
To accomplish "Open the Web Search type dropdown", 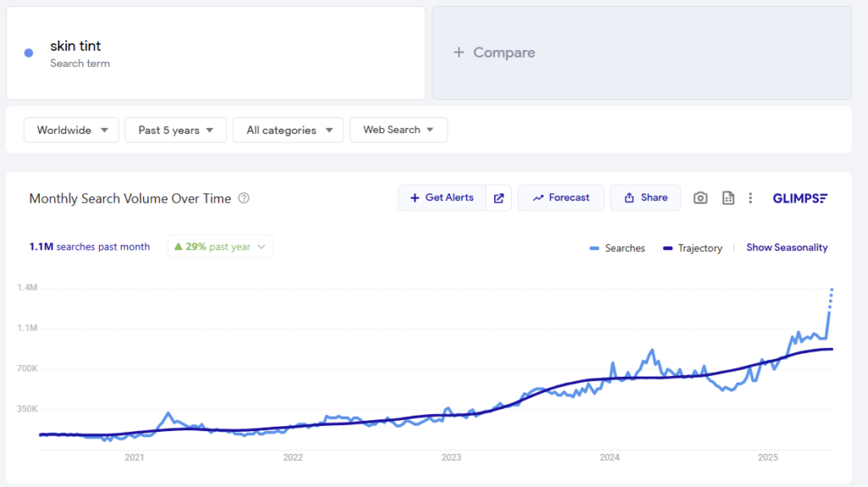I will pyautogui.click(x=398, y=130).
